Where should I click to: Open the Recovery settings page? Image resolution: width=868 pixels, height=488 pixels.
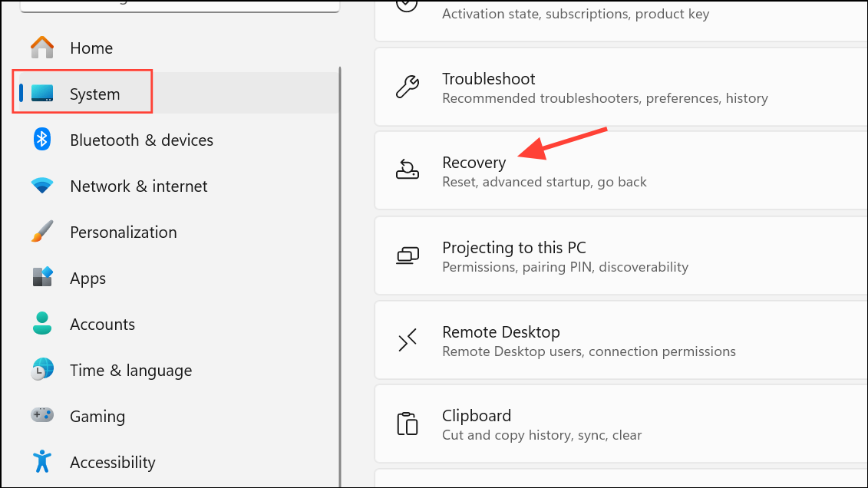474,163
